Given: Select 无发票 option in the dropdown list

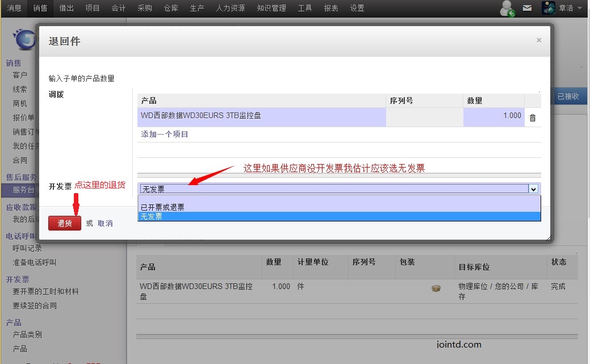Looking at the screenshot, I should pos(152,216).
